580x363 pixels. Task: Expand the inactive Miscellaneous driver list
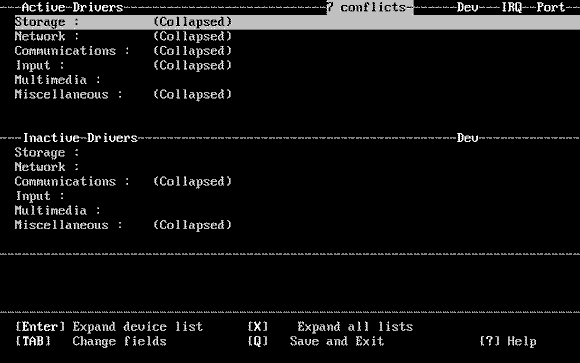[123, 225]
